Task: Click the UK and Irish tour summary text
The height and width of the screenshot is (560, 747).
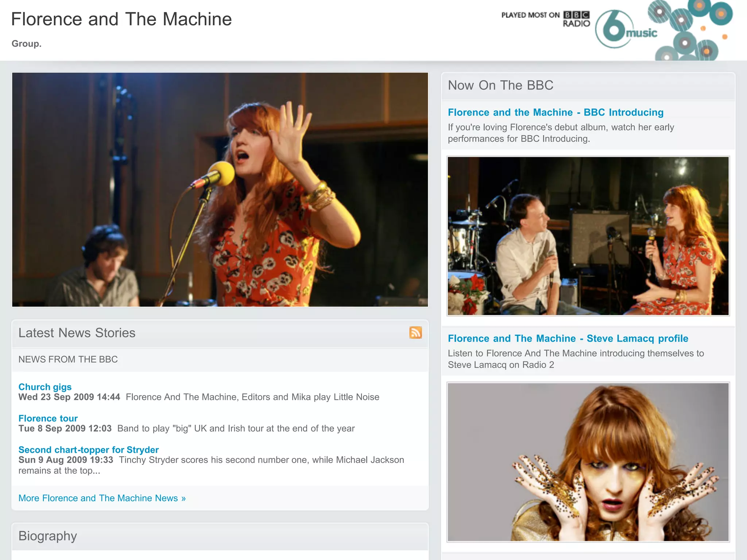Action: point(236,428)
